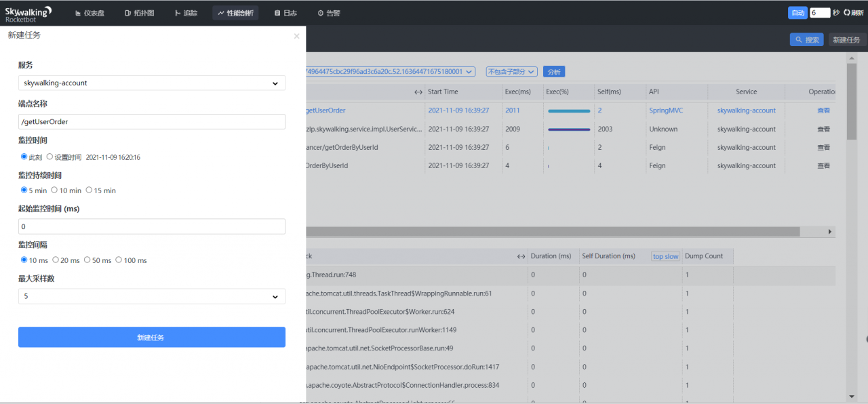The width and height of the screenshot is (868, 404).
Task: Select the 50 ms monitoring interval
Action: point(87,260)
